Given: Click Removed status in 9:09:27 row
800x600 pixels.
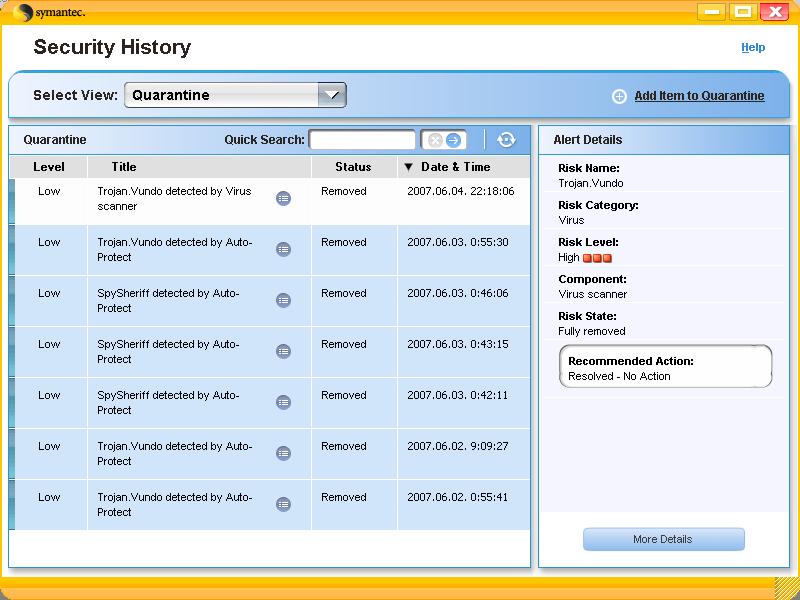Looking at the screenshot, I should (x=344, y=446).
